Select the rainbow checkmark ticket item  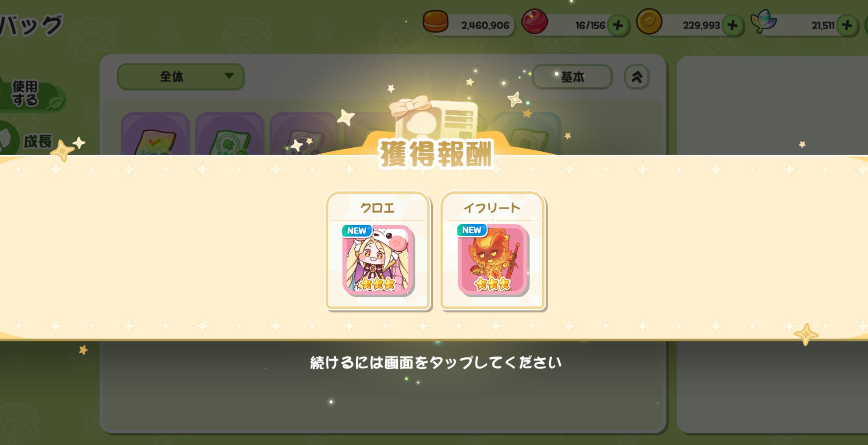pyautogui.click(x=155, y=135)
